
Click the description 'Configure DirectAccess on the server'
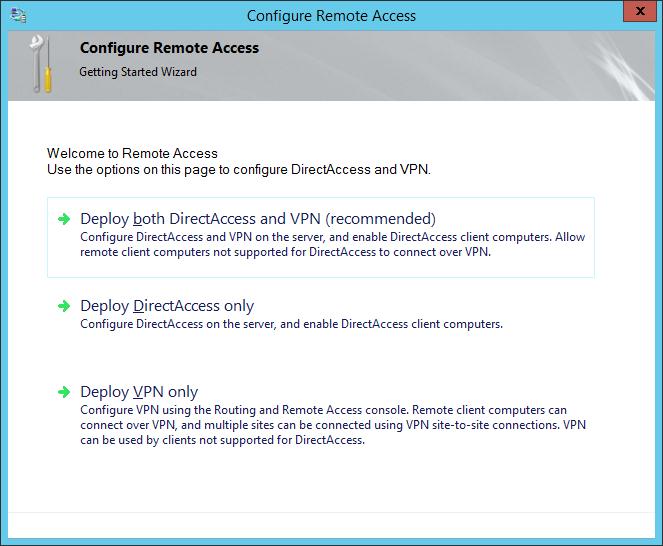pos(291,324)
